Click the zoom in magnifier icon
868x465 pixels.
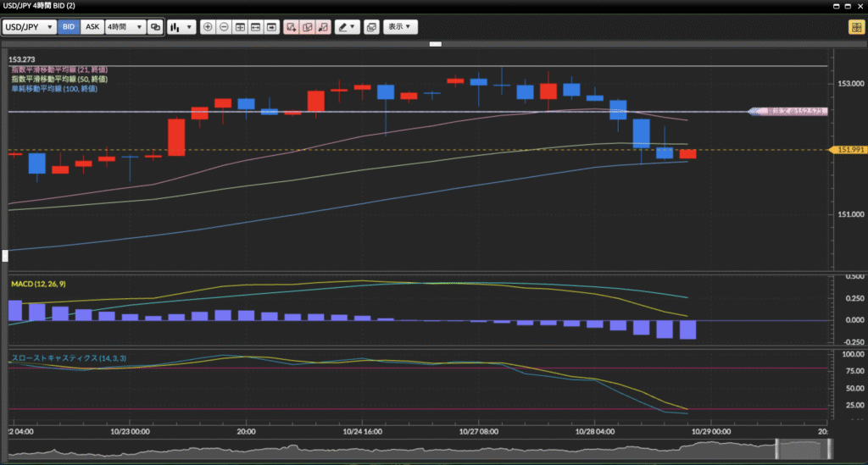pos(208,27)
